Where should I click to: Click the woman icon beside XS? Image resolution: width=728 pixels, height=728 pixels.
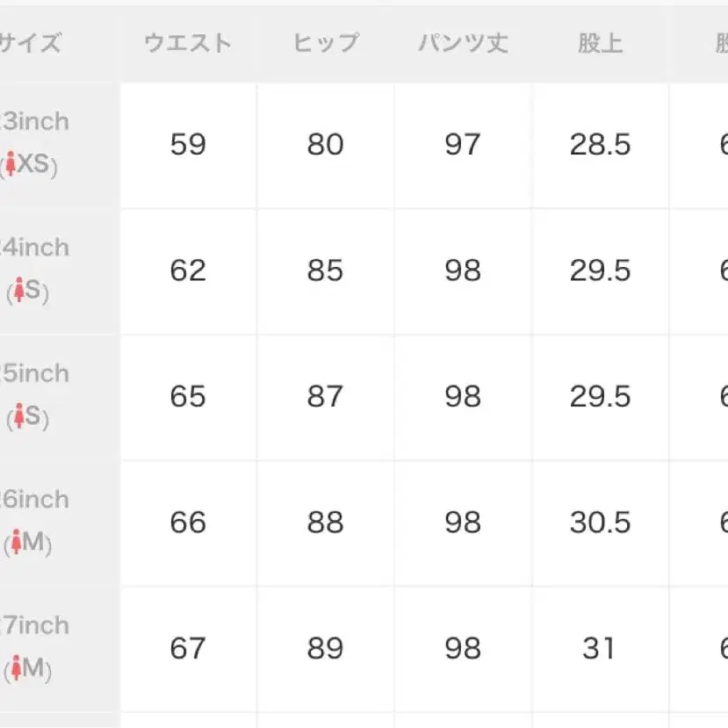click(x=11, y=164)
